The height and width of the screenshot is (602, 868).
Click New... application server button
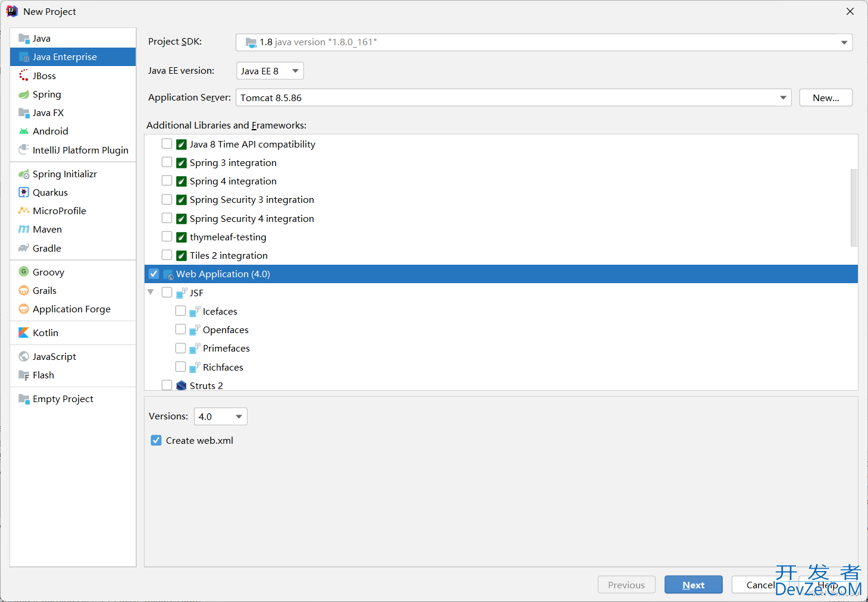click(826, 98)
